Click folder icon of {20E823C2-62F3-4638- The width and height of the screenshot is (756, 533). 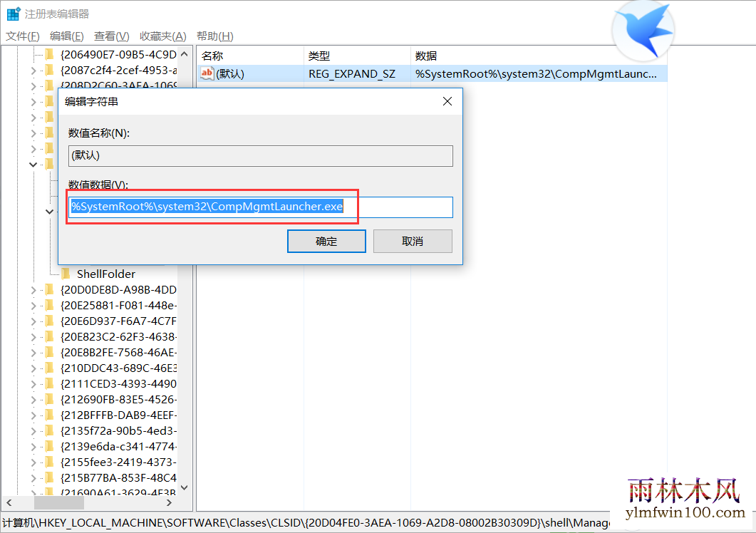click(49, 336)
